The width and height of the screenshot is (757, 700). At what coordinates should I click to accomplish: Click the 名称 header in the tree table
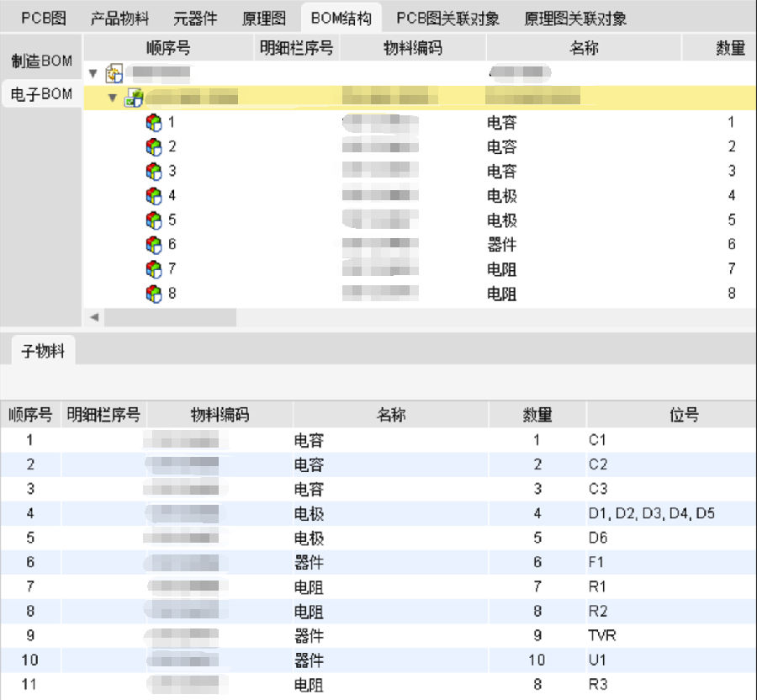[584, 48]
